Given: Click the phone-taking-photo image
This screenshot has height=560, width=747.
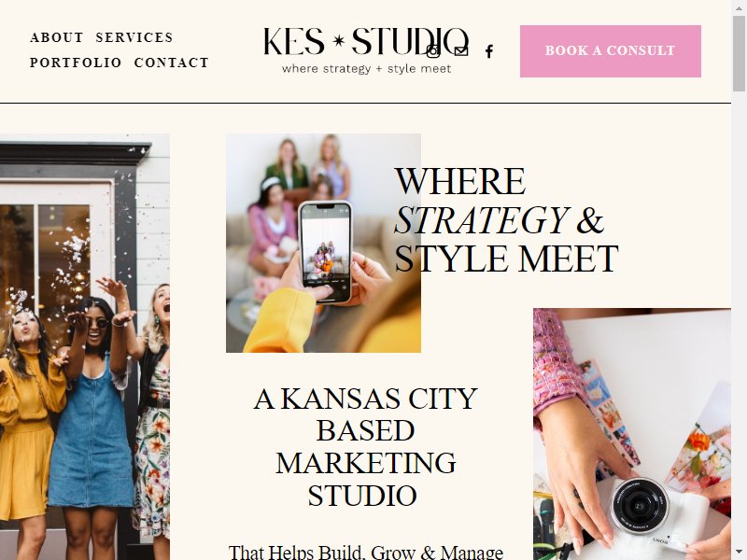Looking at the screenshot, I should click(323, 243).
